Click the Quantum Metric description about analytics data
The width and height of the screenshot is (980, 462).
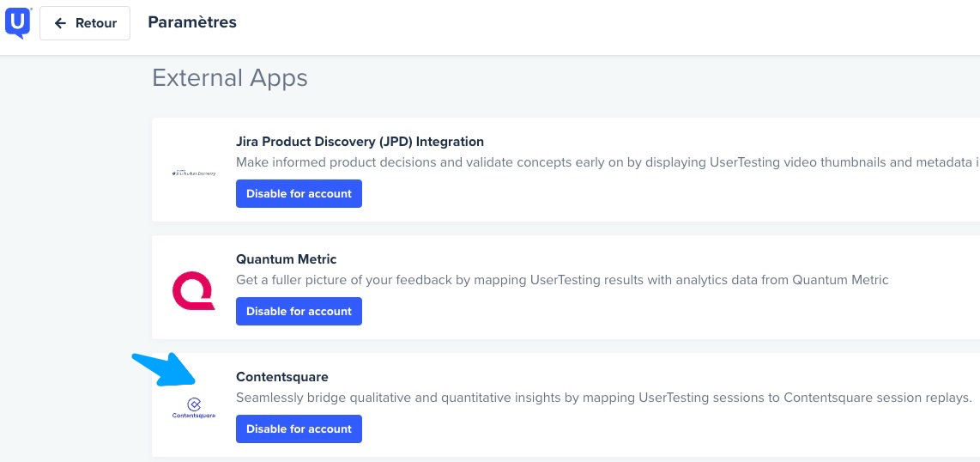click(x=562, y=280)
